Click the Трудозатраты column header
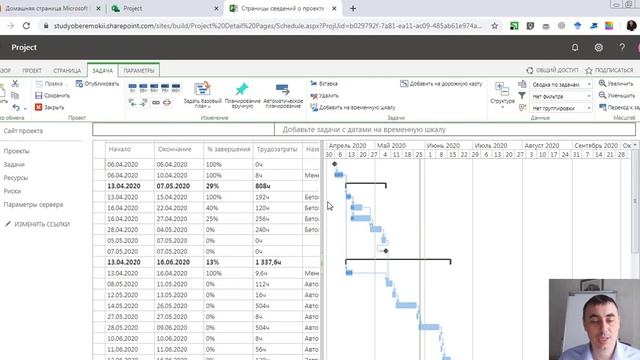The image size is (640, 360). coord(277,149)
